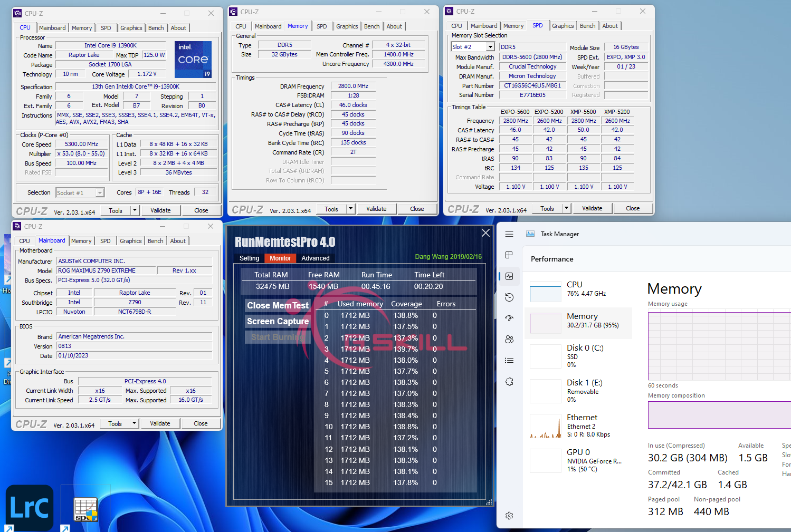The width and height of the screenshot is (791, 532).
Task: Open Task Manager hamburger navigation menu
Action: (509, 234)
